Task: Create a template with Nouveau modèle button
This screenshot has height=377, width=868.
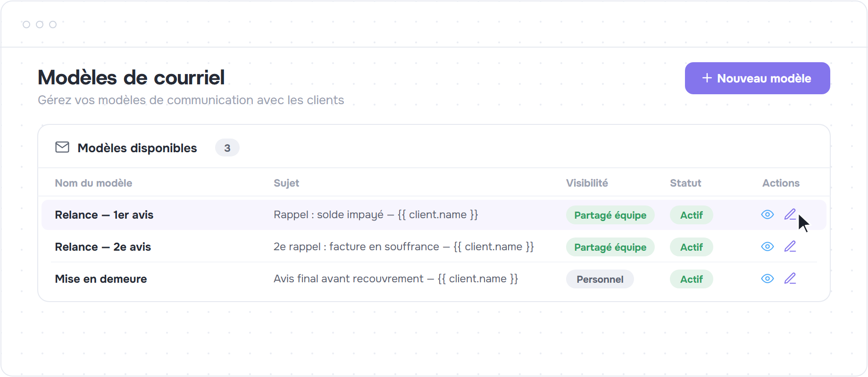Action: (x=757, y=78)
